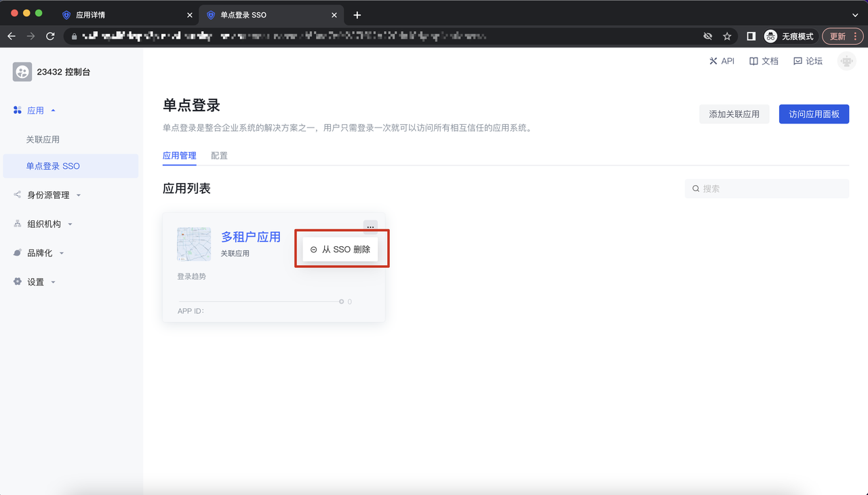
Task: Click the three-dot menu on app card
Action: [x=370, y=226]
